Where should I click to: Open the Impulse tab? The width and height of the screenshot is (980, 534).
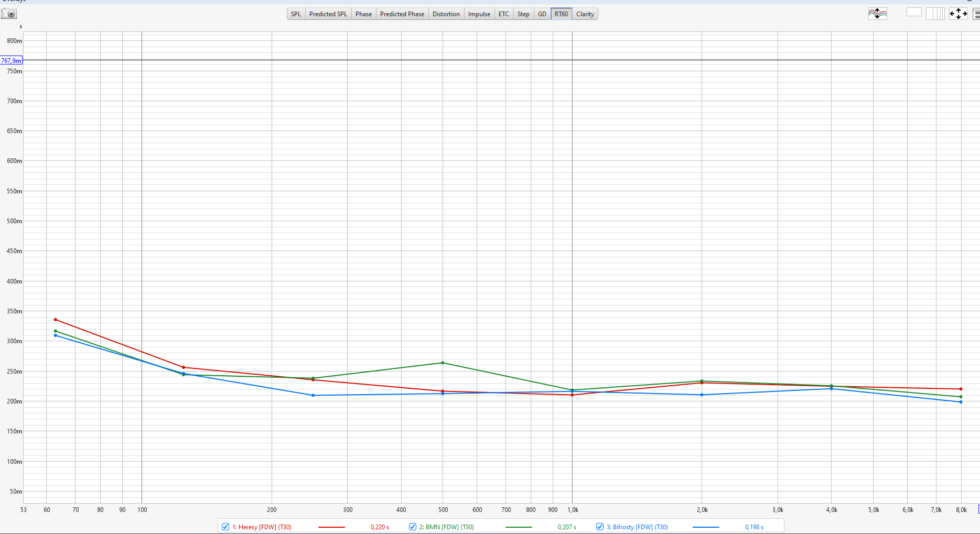point(479,14)
